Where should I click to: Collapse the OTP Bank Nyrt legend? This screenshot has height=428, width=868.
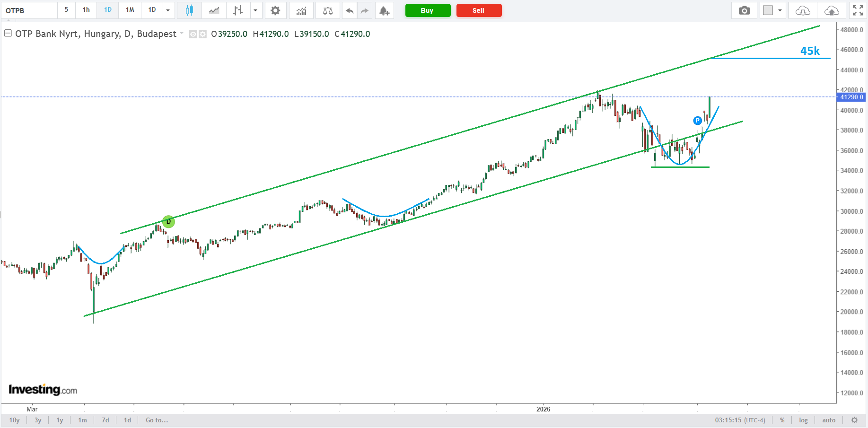(8, 34)
